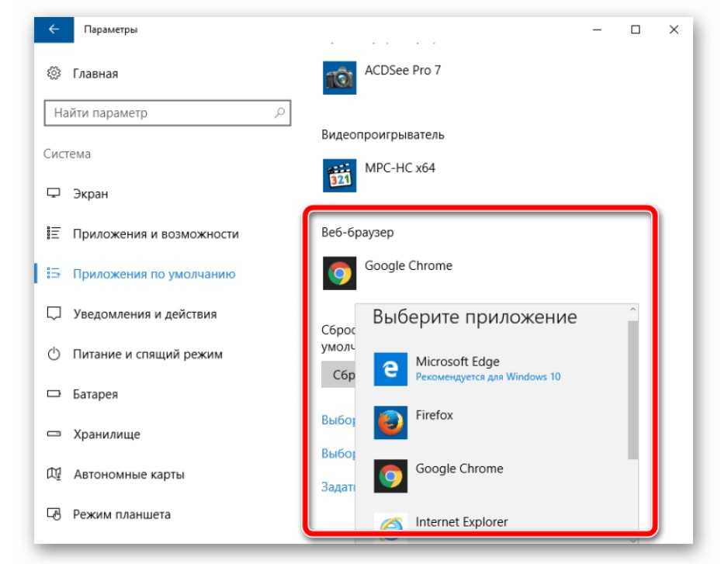Minimize the Параметры window
This screenshot has height=564, width=728.
(597, 29)
